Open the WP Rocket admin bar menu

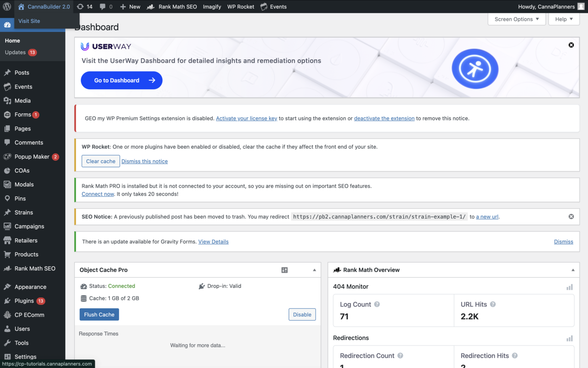click(241, 6)
